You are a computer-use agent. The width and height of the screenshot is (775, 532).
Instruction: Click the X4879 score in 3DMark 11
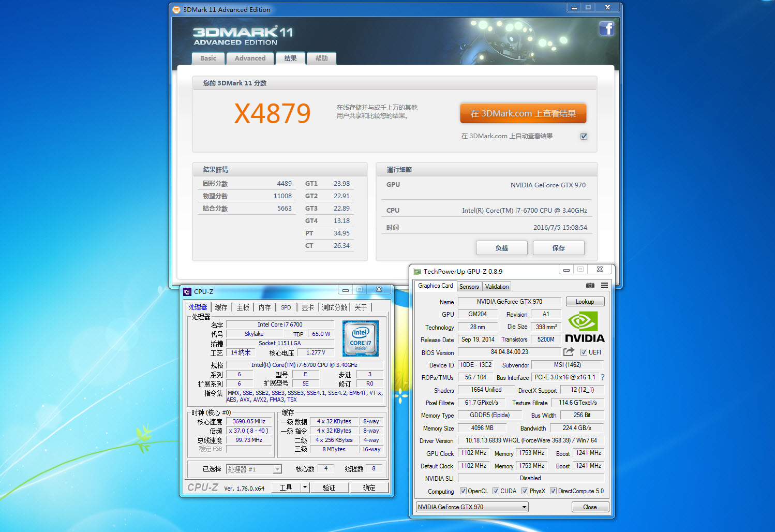tap(272, 113)
